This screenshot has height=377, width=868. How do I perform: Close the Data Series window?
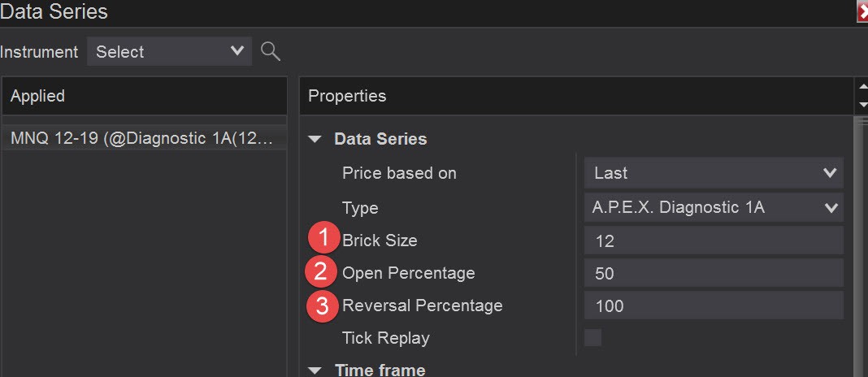(862, 12)
